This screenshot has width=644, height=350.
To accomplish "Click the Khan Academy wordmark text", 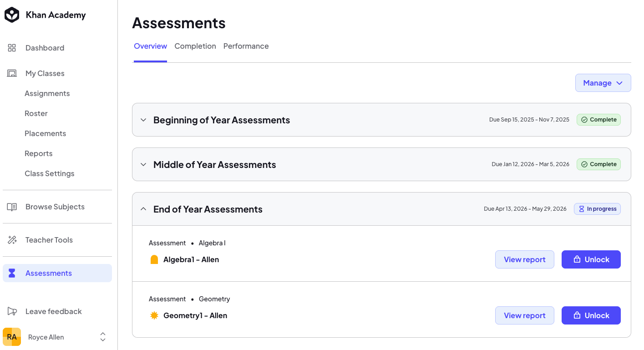I will pos(56,15).
